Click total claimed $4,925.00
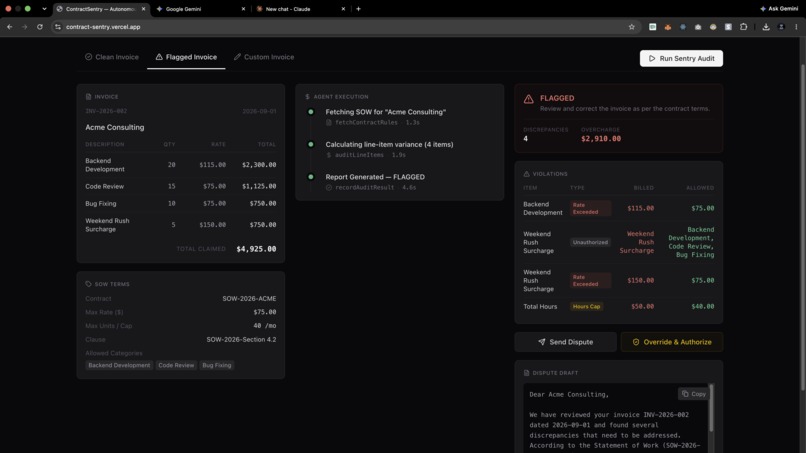The height and width of the screenshot is (453, 806). [x=256, y=249]
